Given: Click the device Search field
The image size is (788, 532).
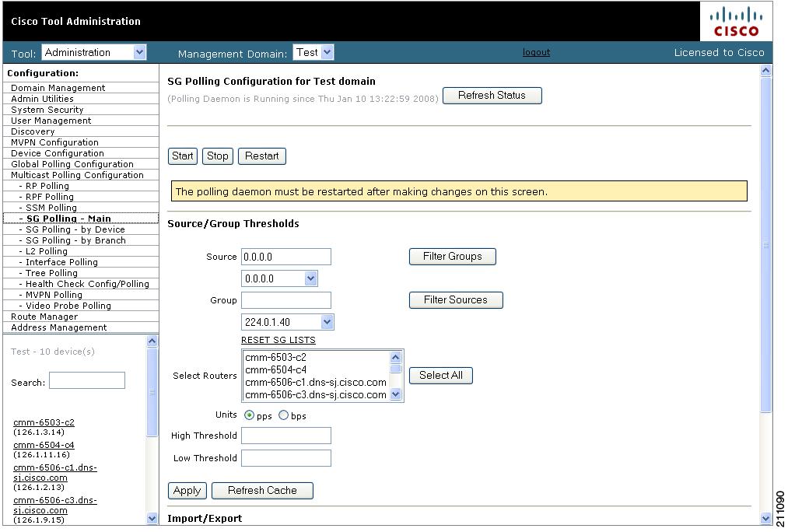Looking at the screenshot, I should tap(86, 380).
